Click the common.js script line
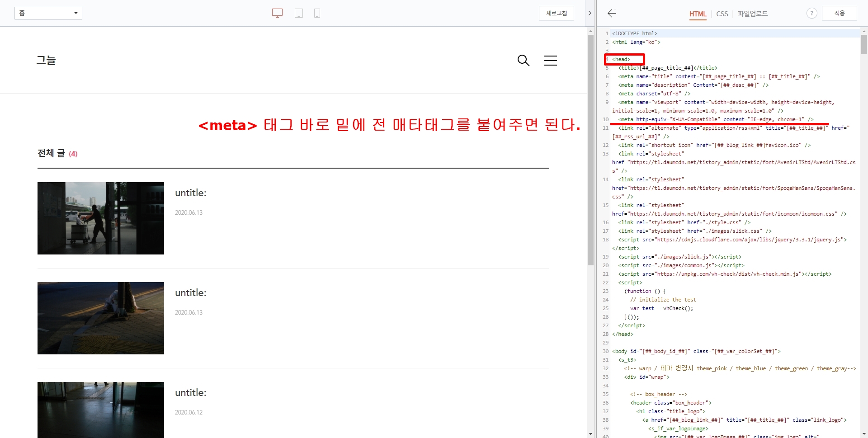The height and width of the screenshot is (438, 868). click(x=681, y=265)
